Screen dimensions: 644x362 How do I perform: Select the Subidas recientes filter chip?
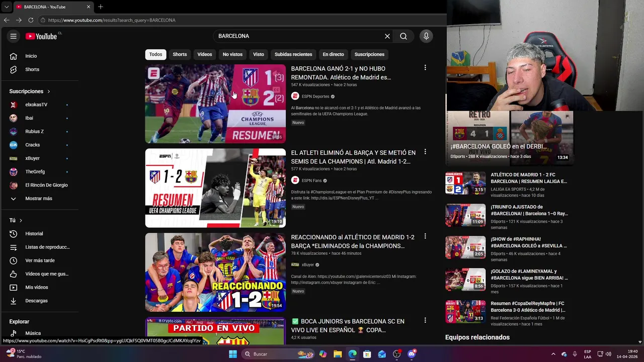(x=293, y=54)
